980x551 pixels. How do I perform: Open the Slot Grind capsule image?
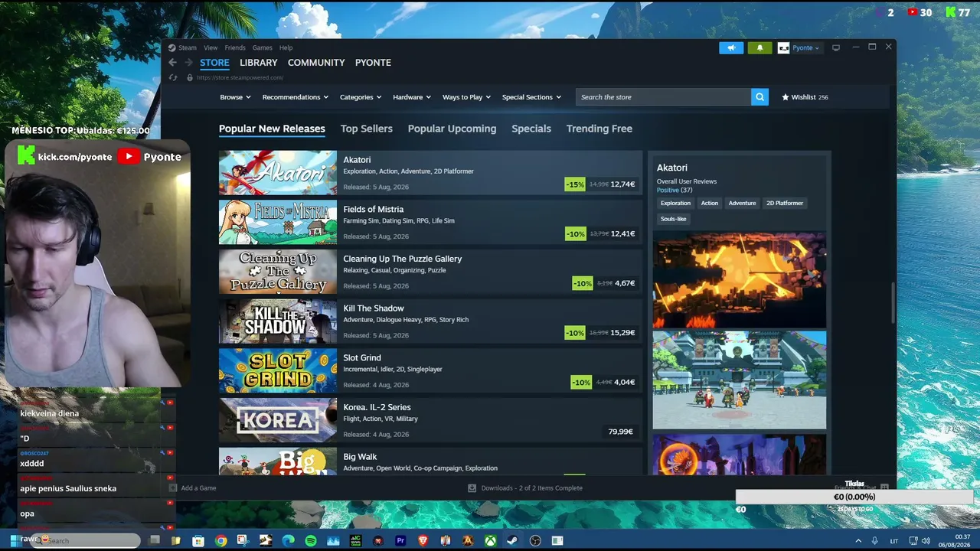pos(278,371)
